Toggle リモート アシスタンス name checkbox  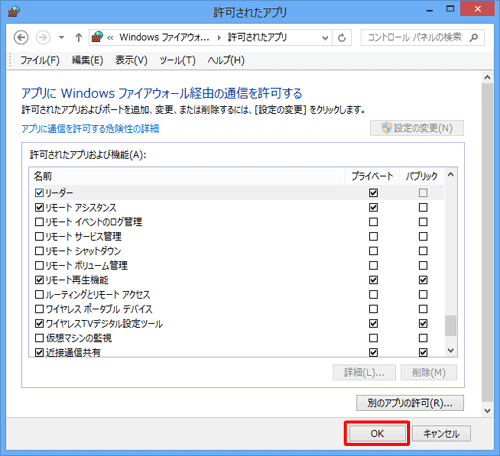pyautogui.click(x=39, y=207)
